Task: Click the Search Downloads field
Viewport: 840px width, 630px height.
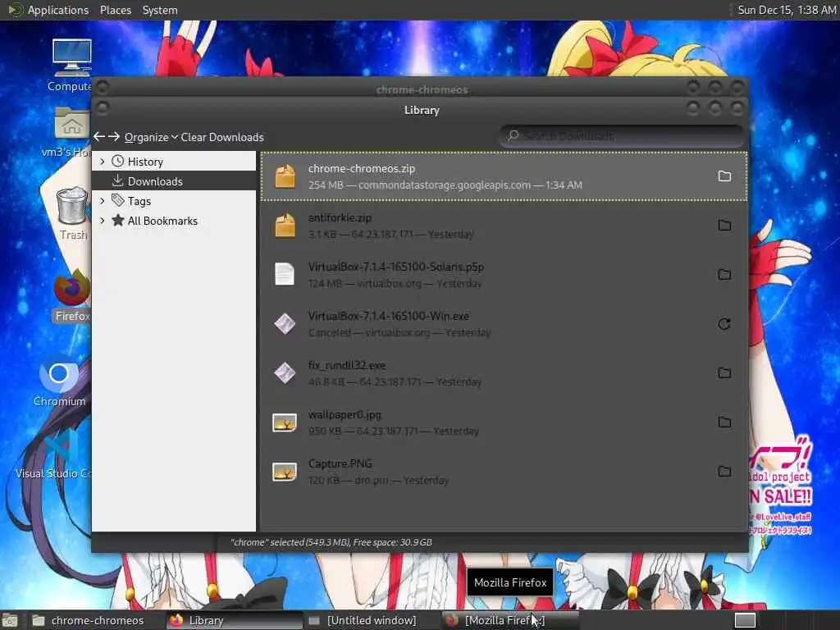Action: 622,136
